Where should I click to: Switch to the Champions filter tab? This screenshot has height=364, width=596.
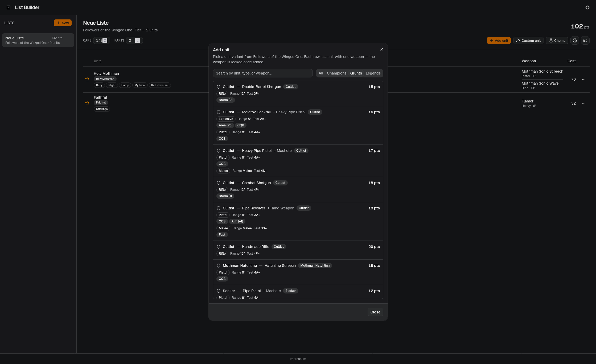(x=336, y=73)
